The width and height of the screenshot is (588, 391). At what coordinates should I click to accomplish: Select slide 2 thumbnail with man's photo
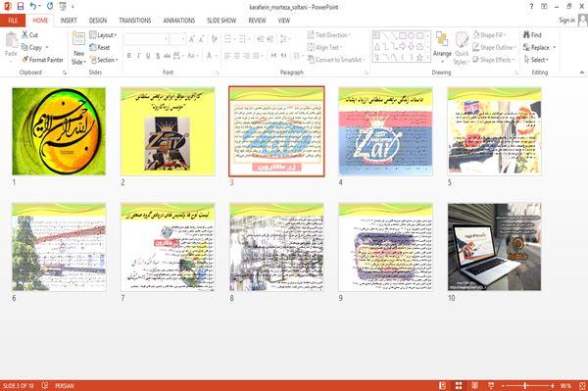point(168,131)
